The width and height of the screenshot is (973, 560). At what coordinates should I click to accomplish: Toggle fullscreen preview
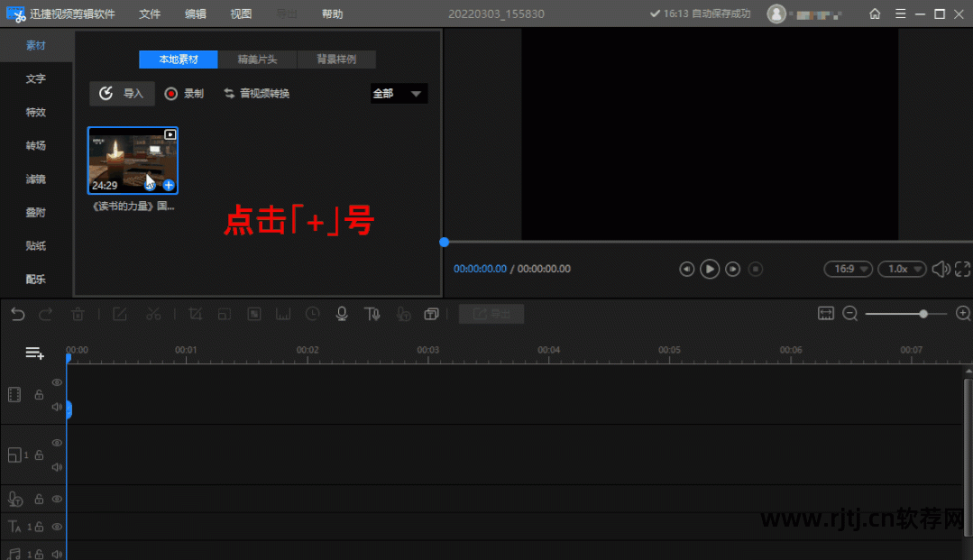[962, 269]
